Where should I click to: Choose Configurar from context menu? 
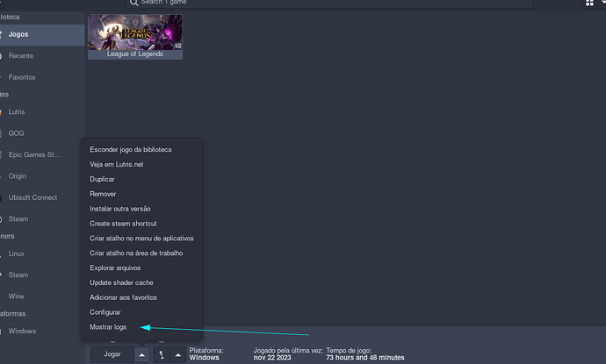pos(105,312)
